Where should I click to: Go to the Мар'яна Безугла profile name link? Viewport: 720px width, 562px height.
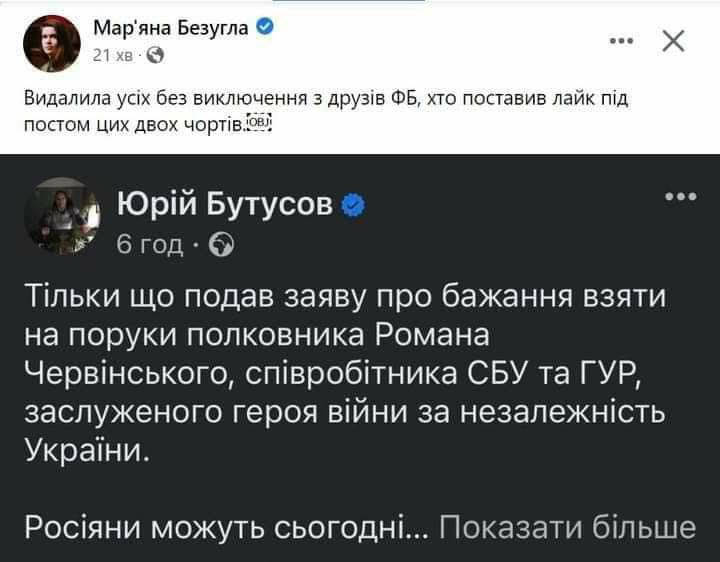(x=170, y=27)
